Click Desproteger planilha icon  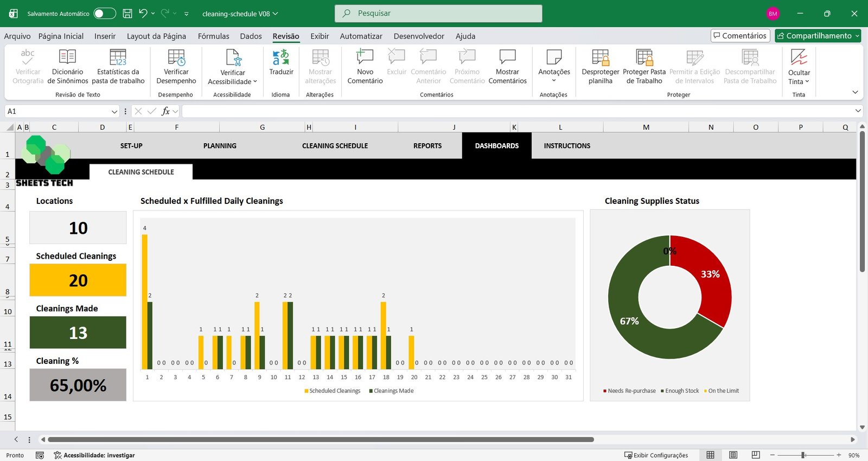[x=600, y=57]
